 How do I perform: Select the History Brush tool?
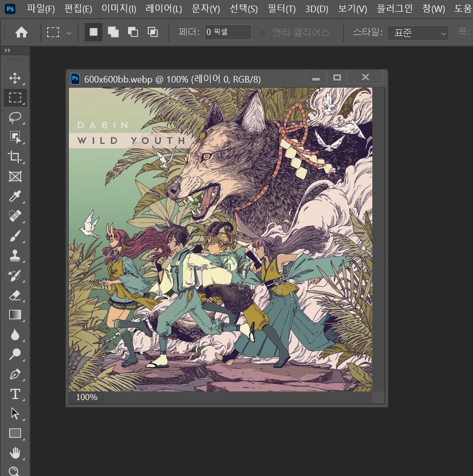coord(15,275)
